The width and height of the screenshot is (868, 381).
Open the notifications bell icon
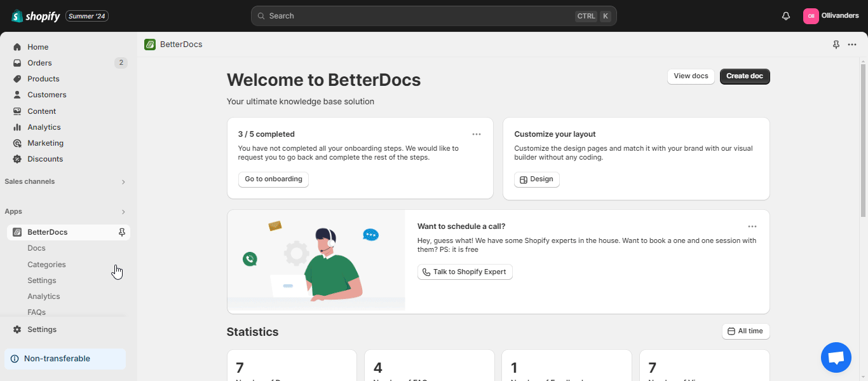(x=786, y=15)
